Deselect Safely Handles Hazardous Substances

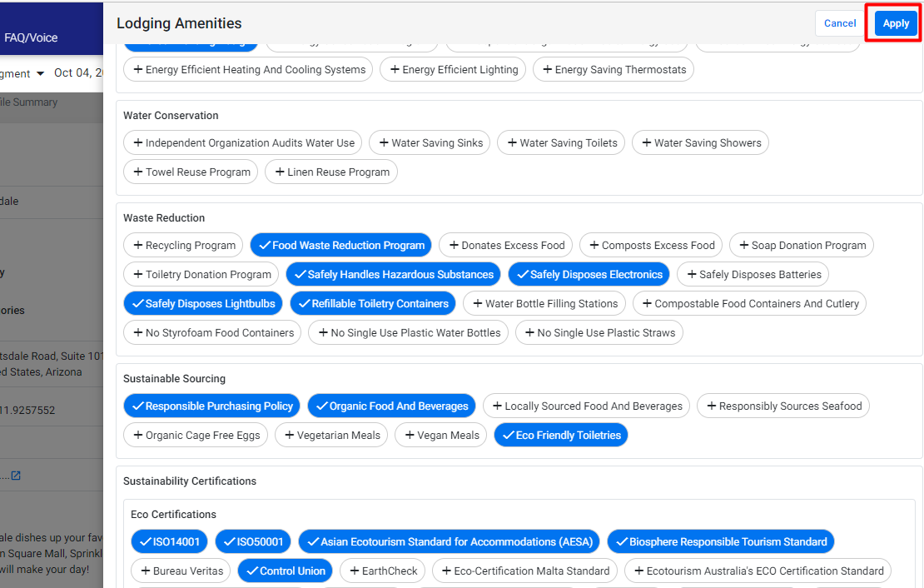393,274
